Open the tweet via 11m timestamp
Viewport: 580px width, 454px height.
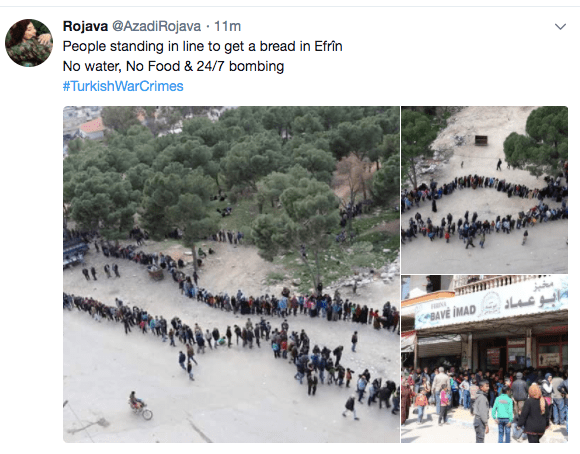tap(227, 26)
